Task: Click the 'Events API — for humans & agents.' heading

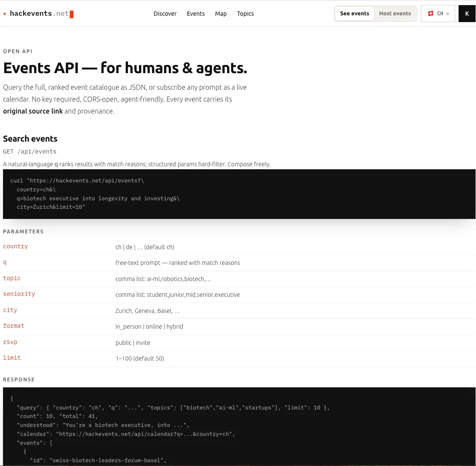Action: (125, 68)
